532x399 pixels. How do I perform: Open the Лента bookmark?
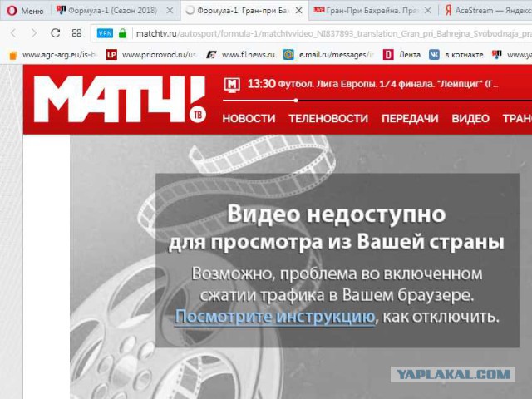click(x=401, y=55)
